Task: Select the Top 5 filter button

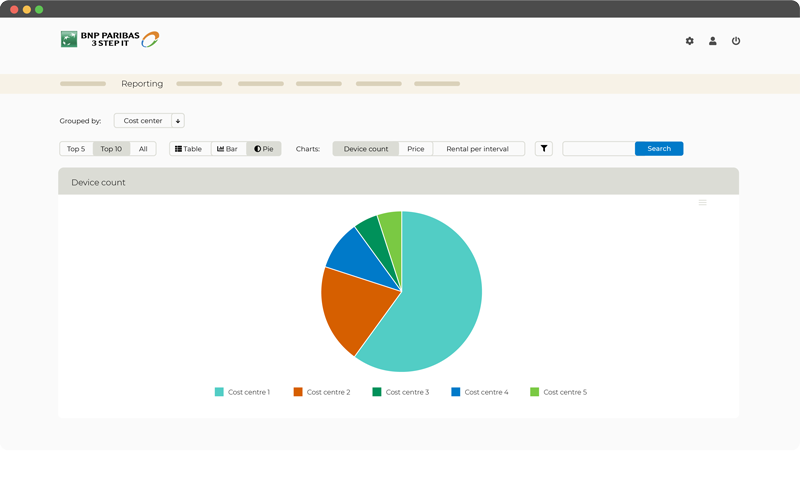Action: coord(76,149)
